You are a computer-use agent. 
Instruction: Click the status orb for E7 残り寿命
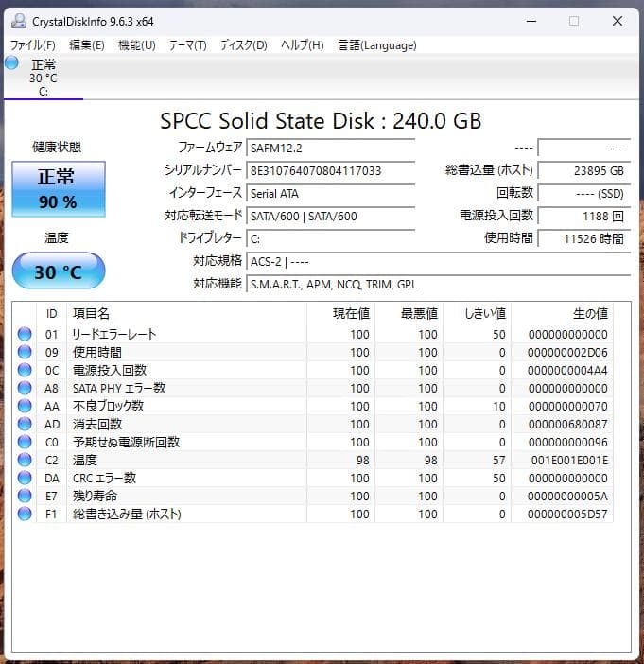click(25, 496)
